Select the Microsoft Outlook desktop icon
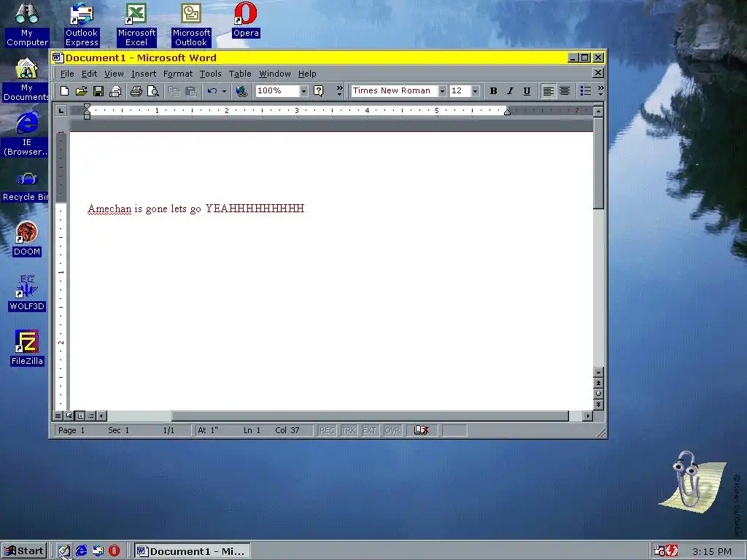This screenshot has width=747, height=560. point(191,25)
